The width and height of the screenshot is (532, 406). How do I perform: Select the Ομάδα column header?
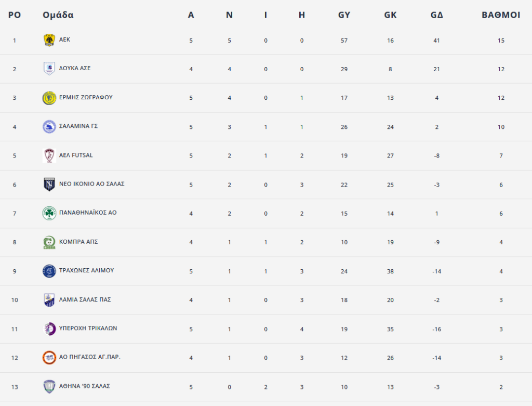tap(58, 15)
